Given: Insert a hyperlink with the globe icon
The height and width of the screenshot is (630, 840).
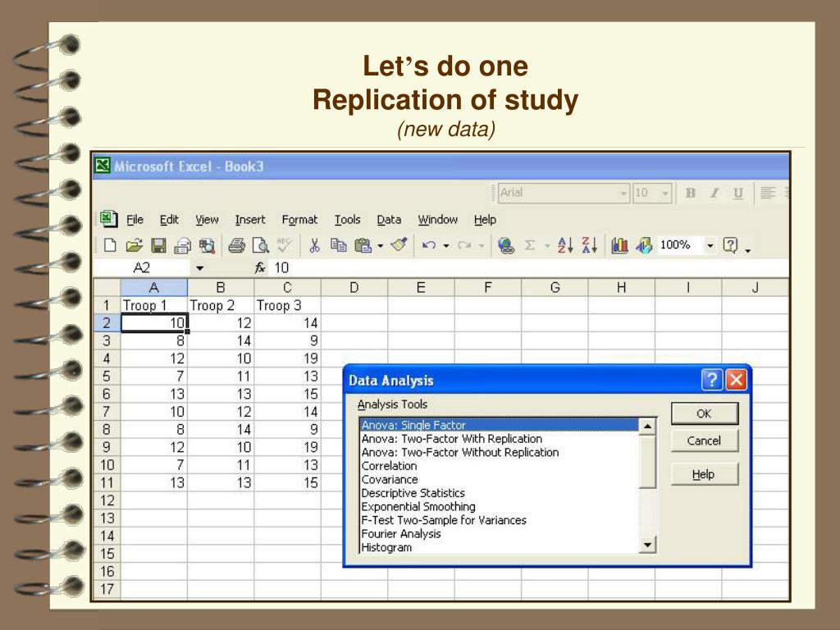Looking at the screenshot, I should (505, 245).
